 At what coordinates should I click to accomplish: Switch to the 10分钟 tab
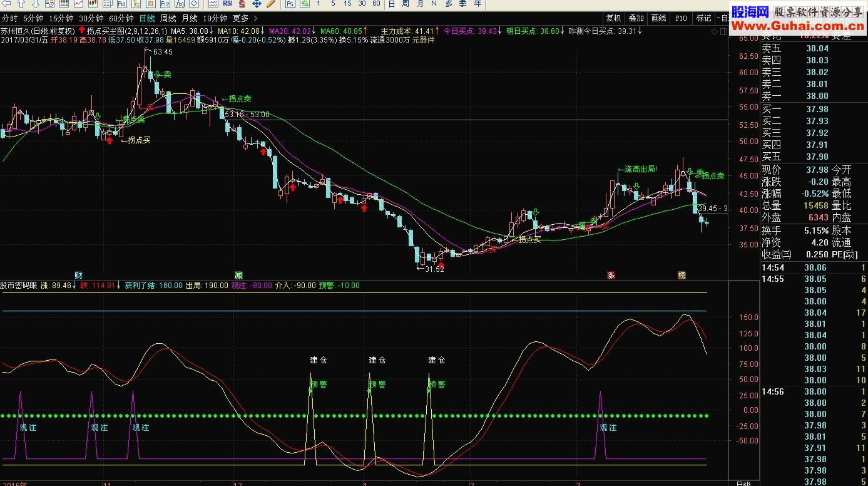pos(215,18)
